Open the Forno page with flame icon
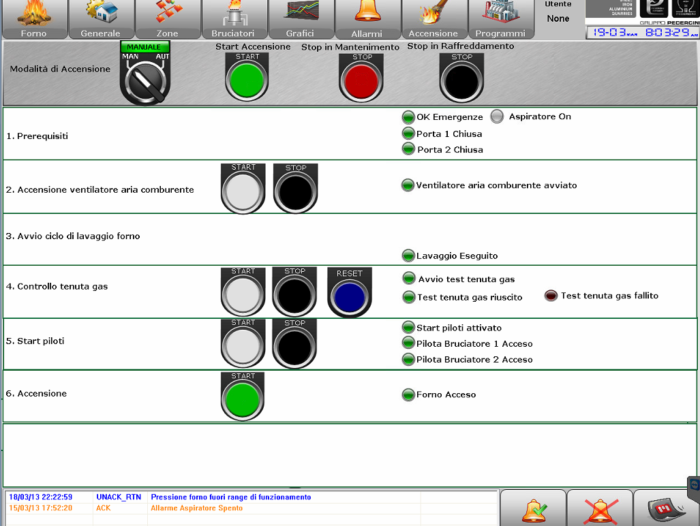The height and width of the screenshot is (526, 700). pos(34,18)
